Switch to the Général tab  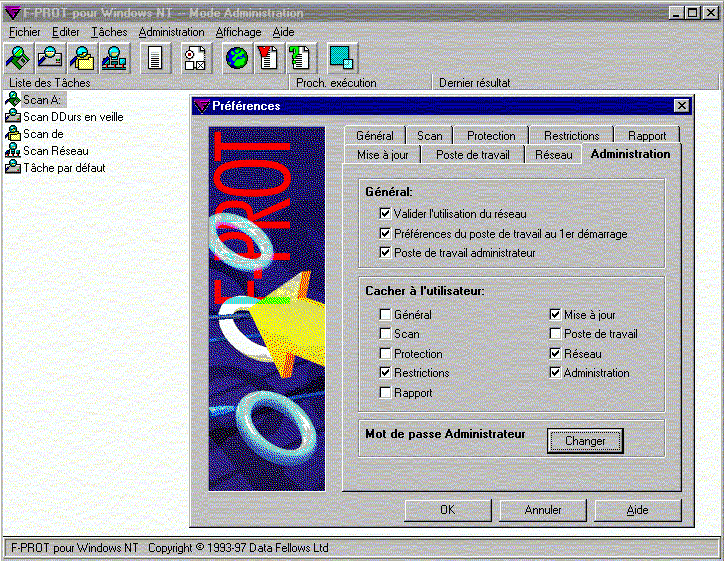point(375,136)
